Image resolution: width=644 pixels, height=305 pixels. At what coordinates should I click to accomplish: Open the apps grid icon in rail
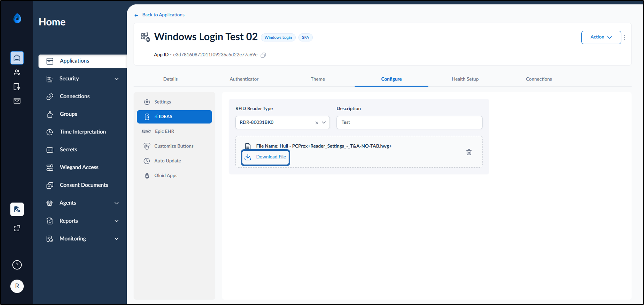coord(17,228)
